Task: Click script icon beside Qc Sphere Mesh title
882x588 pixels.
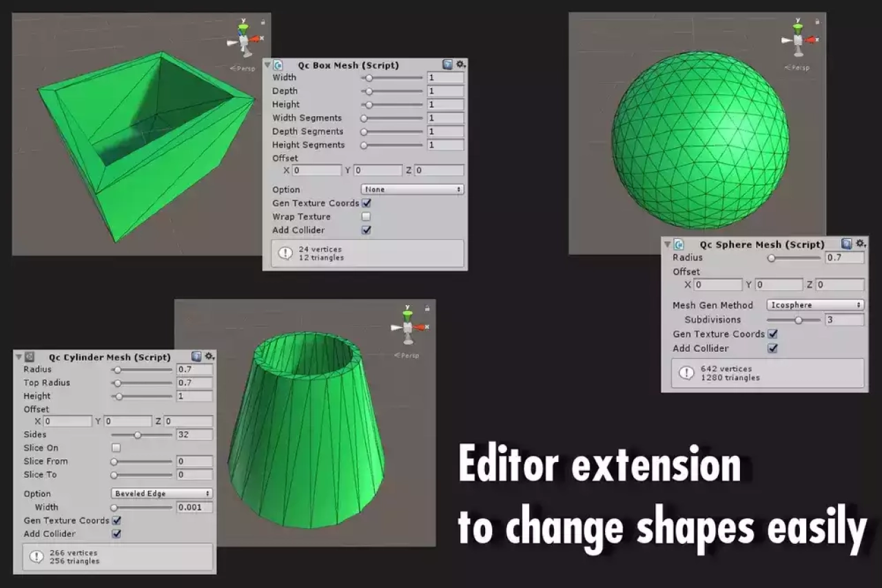Action: point(679,244)
